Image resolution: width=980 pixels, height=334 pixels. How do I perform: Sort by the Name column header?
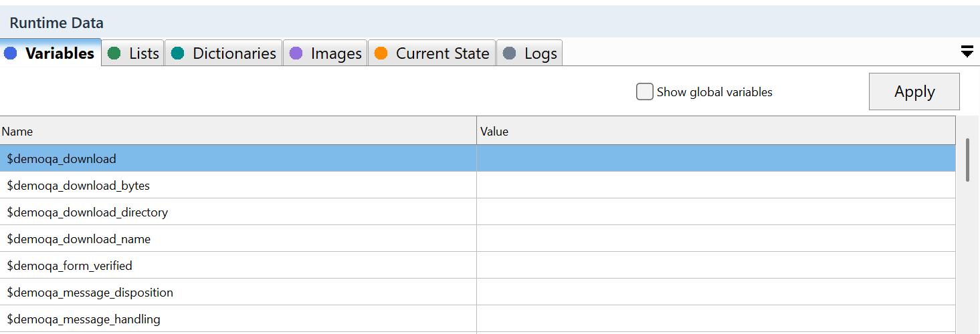238,131
